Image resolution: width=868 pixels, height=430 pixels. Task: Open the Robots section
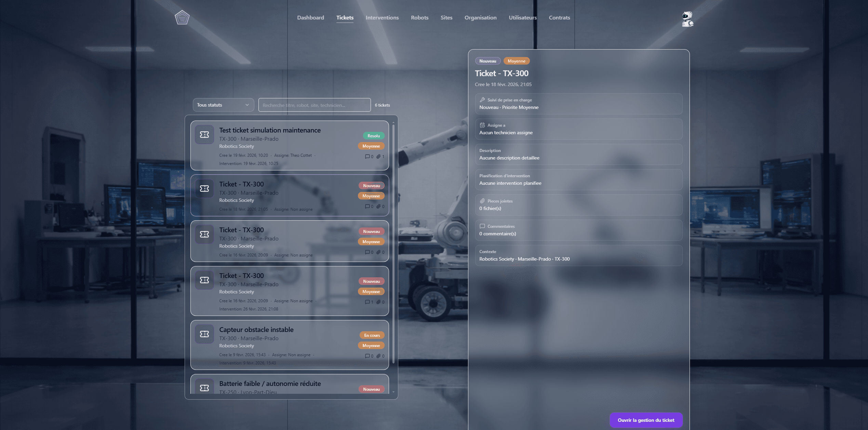pyautogui.click(x=419, y=17)
